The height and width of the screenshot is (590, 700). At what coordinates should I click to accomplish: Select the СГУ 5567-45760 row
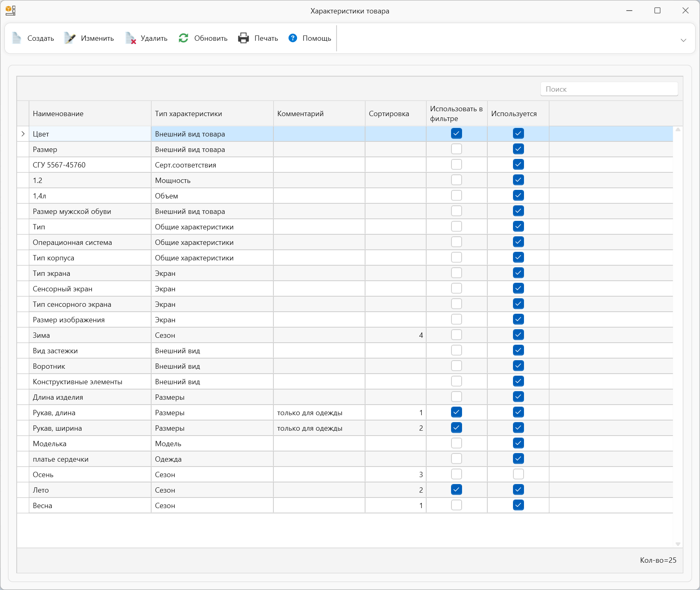click(345, 165)
